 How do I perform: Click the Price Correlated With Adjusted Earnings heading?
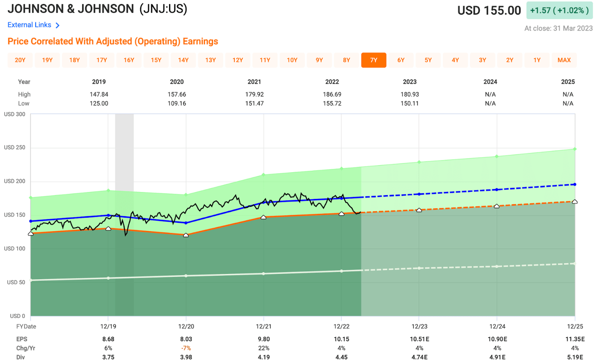pos(113,41)
